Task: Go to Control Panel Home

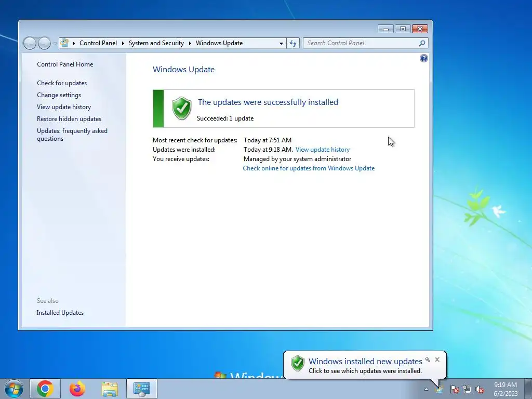Action: point(65,64)
